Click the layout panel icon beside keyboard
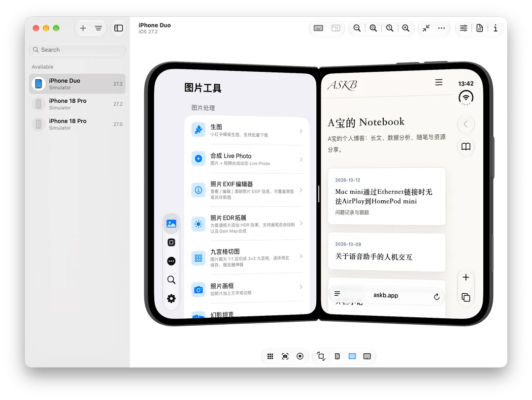The height and width of the screenshot is (400, 532). point(335,28)
